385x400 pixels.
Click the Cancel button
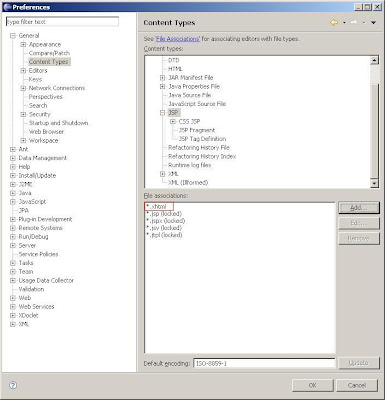(x=357, y=385)
